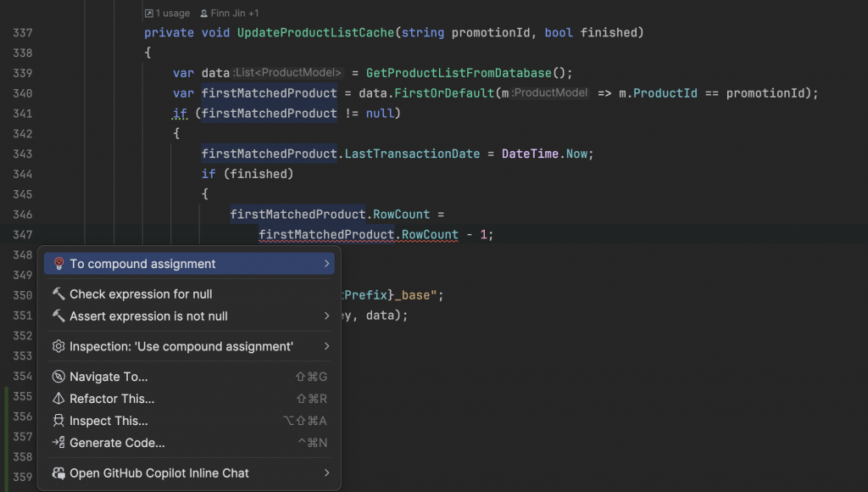This screenshot has width=868, height=492.
Task: Click the FirstOrDefault method call
Action: [444, 93]
